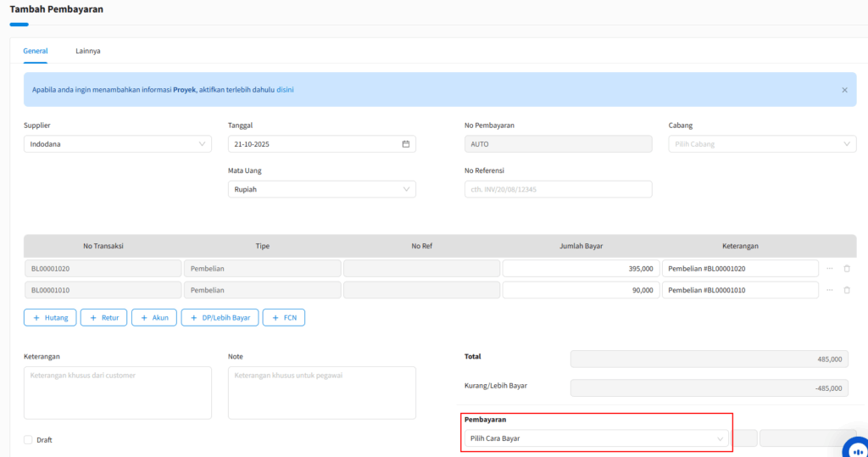The height and width of the screenshot is (457, 868).
Task: Enable the Draft checkbox
Action: click(x=29, y=440)
